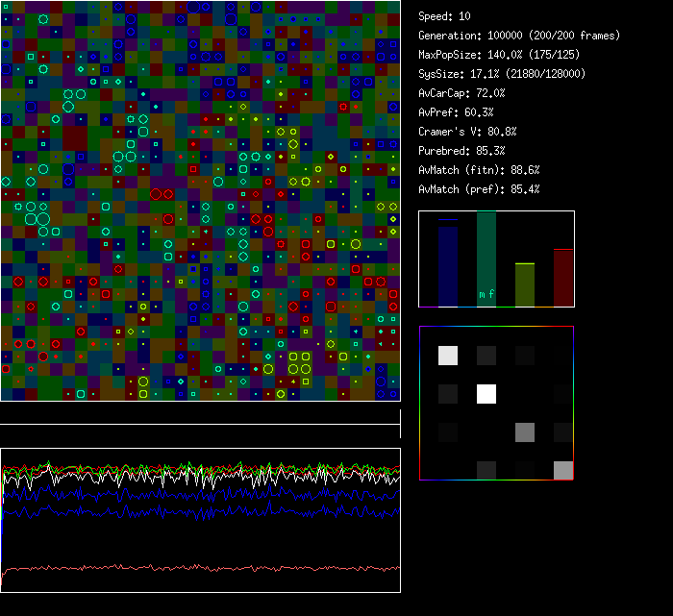Click the empty strip above the time graph
673x616 pixels.
(200, 414)
